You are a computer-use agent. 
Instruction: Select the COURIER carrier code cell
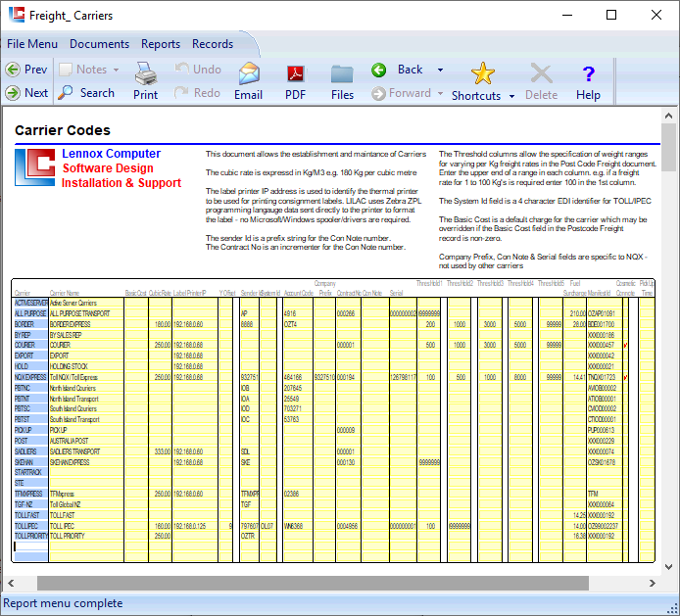[x=30, y=345]
